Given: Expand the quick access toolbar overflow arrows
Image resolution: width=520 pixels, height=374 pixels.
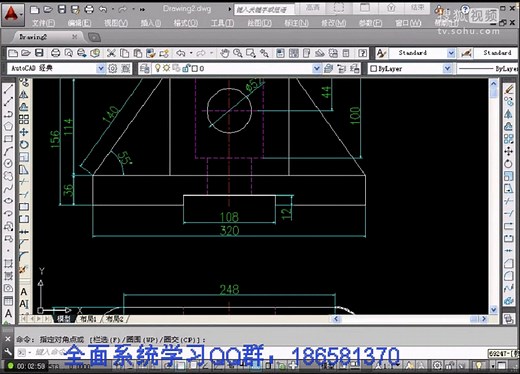Looking at the screenshot, I should [x=143, y=10].
